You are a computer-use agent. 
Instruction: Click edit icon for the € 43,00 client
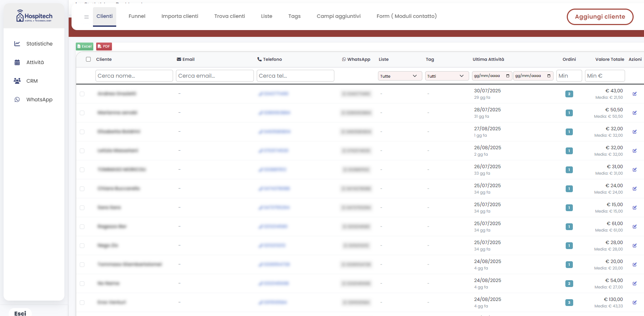(634, 94)
